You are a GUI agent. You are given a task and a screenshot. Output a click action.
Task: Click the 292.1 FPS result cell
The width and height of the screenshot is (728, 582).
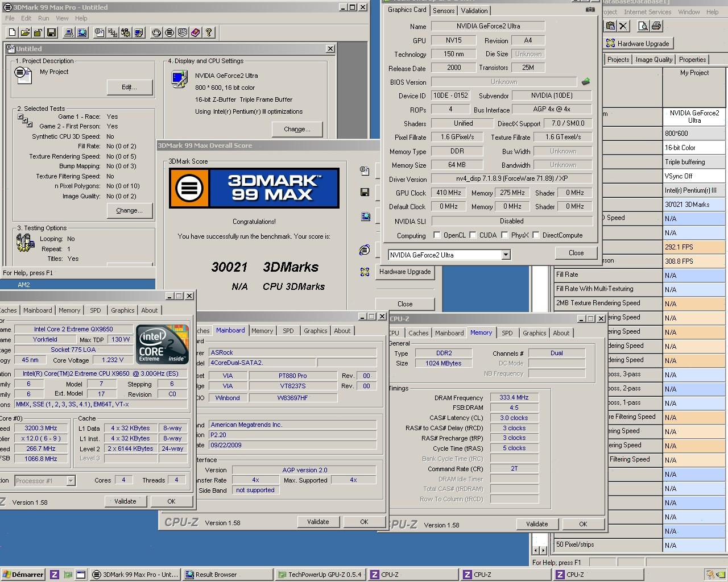694,247
